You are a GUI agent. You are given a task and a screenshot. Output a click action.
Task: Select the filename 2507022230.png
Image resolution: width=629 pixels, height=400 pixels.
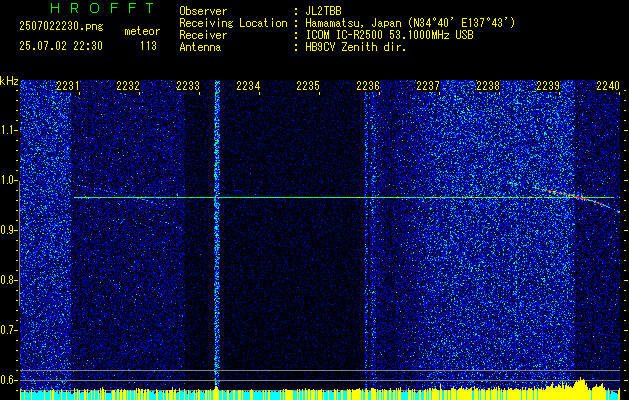pyautogui.click(x=61, y=26)
